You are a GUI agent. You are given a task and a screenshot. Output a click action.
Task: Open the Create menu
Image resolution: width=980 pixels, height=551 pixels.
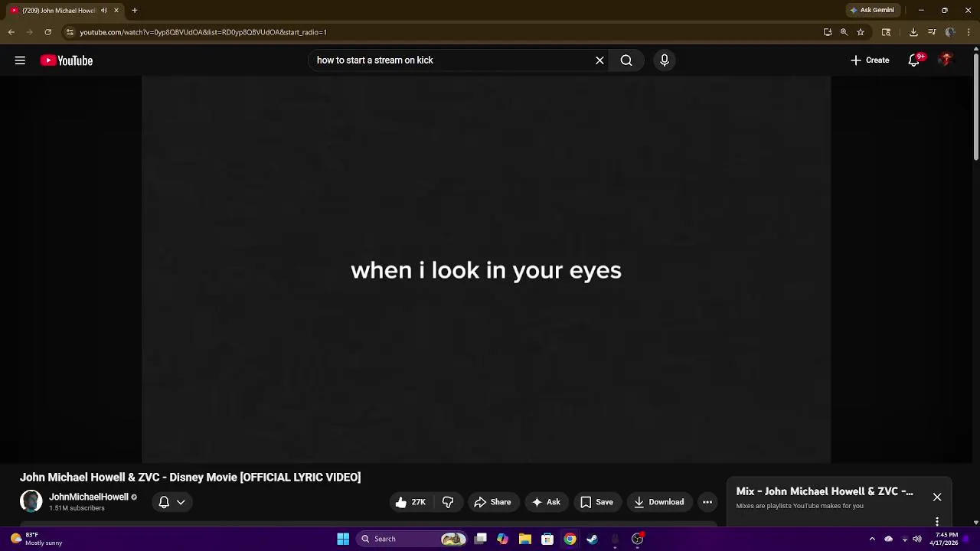(x=870, y=60)
